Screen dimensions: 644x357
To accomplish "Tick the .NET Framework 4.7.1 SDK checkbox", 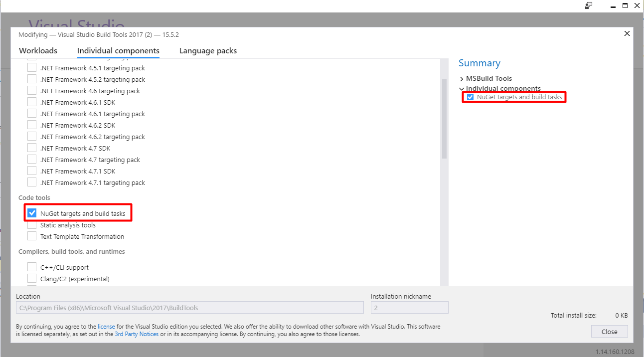I will (x=32, y=171).
